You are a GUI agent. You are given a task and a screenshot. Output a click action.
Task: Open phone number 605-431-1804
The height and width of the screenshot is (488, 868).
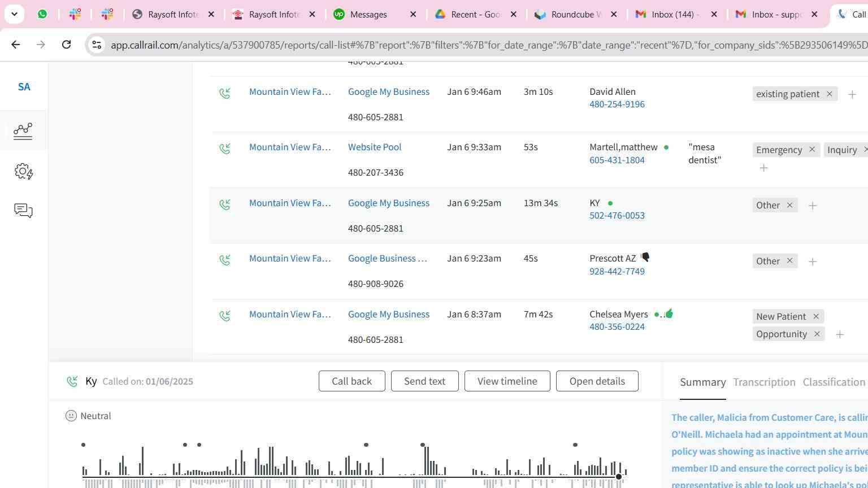(x=617, y=160)
